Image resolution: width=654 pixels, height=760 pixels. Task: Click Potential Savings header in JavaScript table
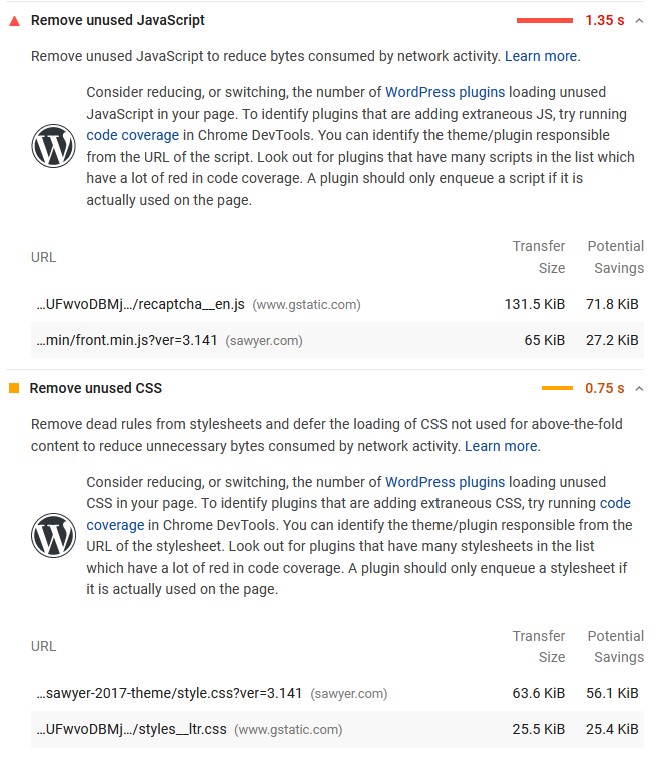615,257
